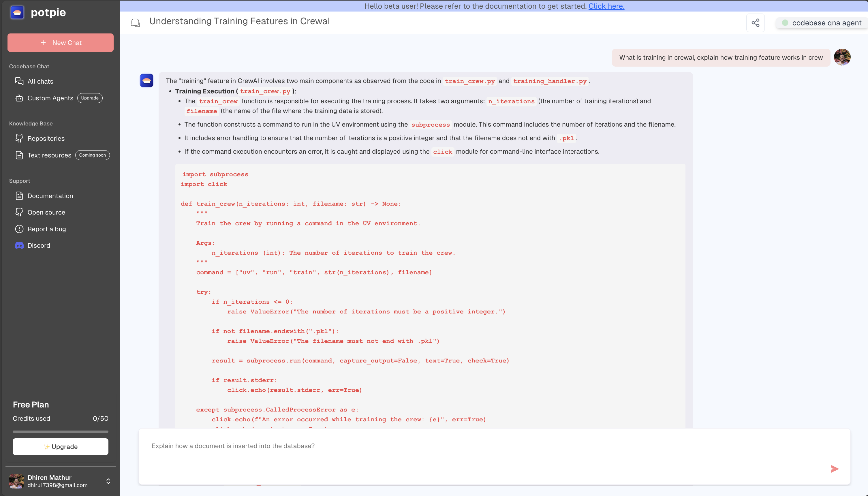This screenshot has height=496, width=868.
Task: Follow the Click here documentation link
Action: 606,6
